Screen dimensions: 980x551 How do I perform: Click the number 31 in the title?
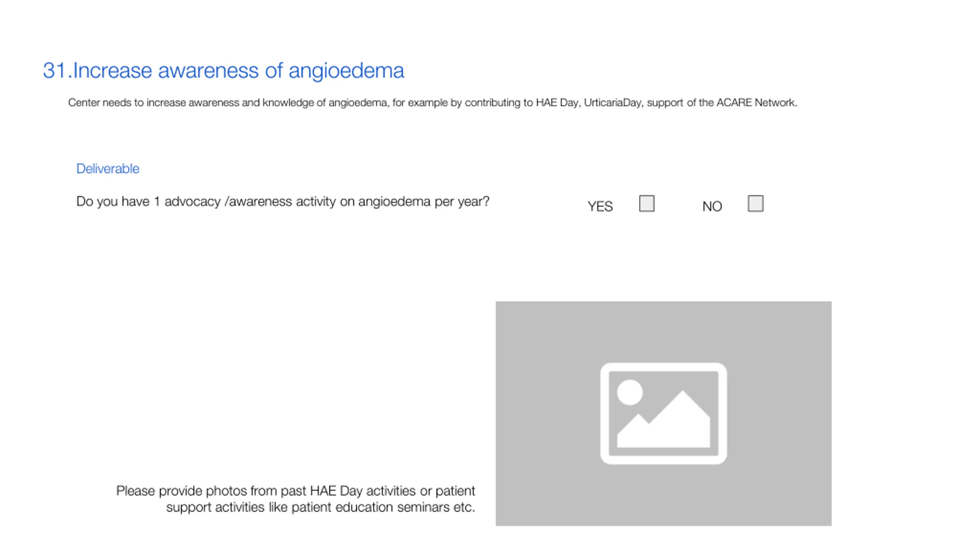tap(55, 71)
